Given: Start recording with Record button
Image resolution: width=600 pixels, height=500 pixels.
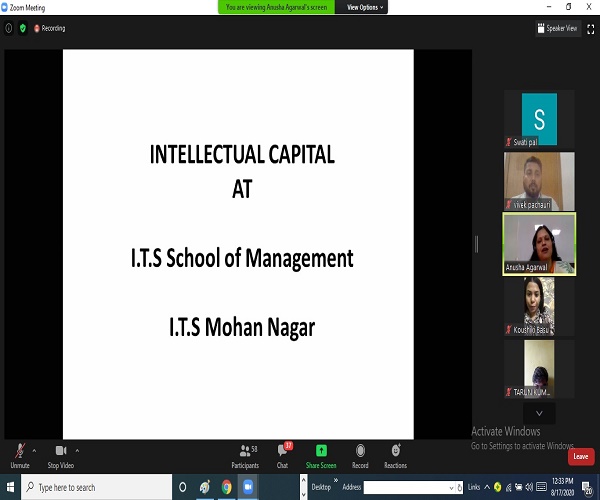Looking at the screenshot, I should point(360,456).
